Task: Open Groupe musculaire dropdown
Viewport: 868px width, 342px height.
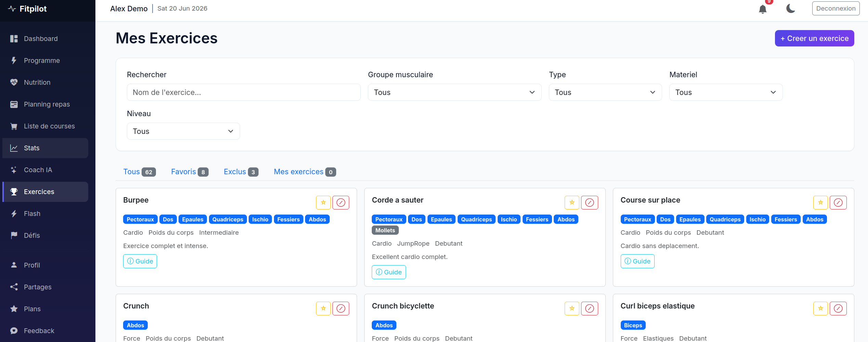Action: click(x=455, y=92)
